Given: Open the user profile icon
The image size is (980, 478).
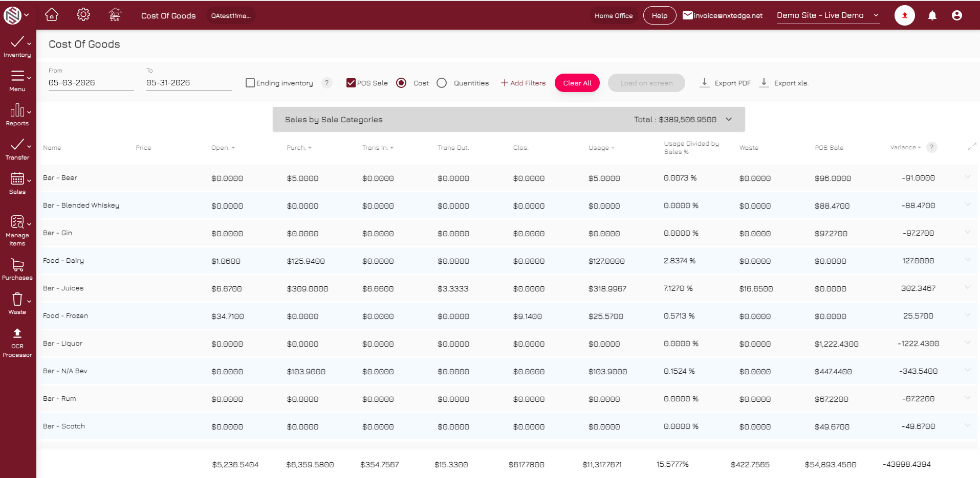Looking at the screenshot, I should [x=956, y=15].
